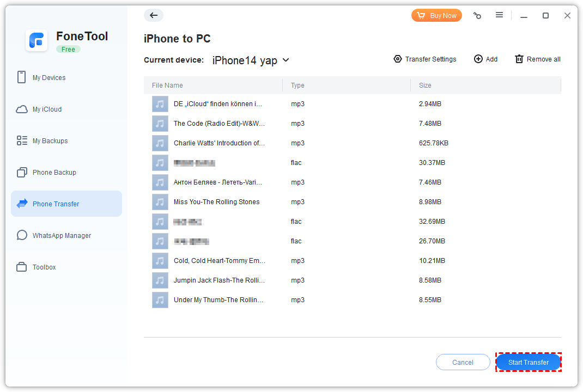Go to My iCloud section
583x392 pixels.
(47, 109)
